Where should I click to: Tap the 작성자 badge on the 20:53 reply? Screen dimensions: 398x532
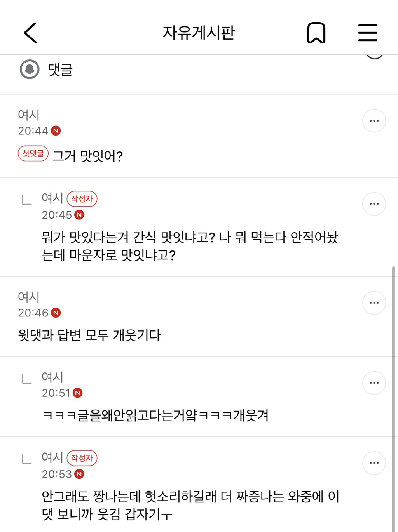click(82, 458)
